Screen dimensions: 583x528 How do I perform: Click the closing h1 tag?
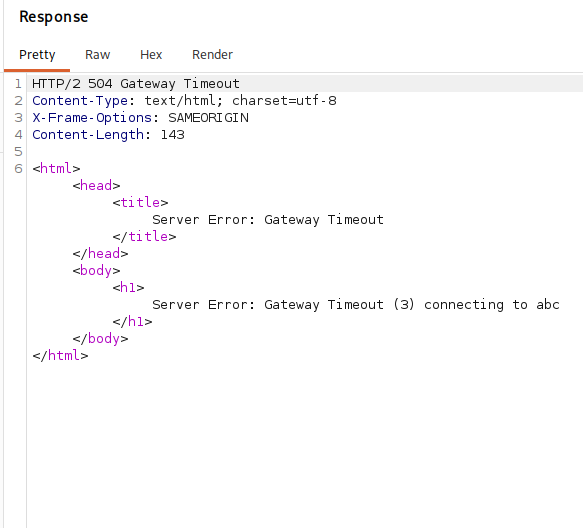pyautogui.click(x=132, y=322)
